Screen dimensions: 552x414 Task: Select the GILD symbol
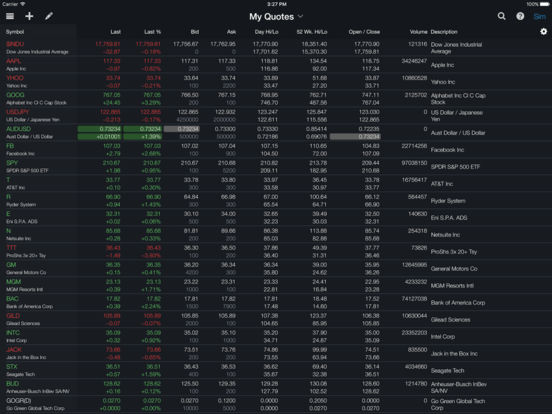13,315
